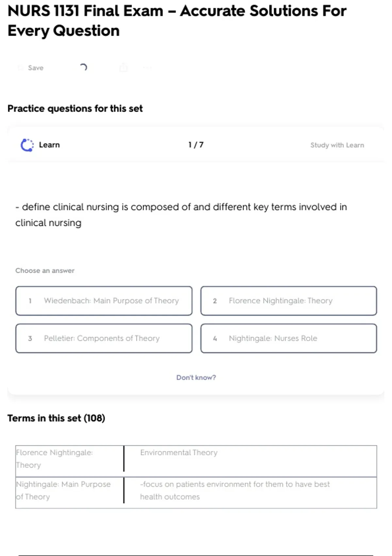Click the Environmental Theory definition cell
The height and width of the screenshot is (556, 392).
pyautogui.click(x=179, y=453)
